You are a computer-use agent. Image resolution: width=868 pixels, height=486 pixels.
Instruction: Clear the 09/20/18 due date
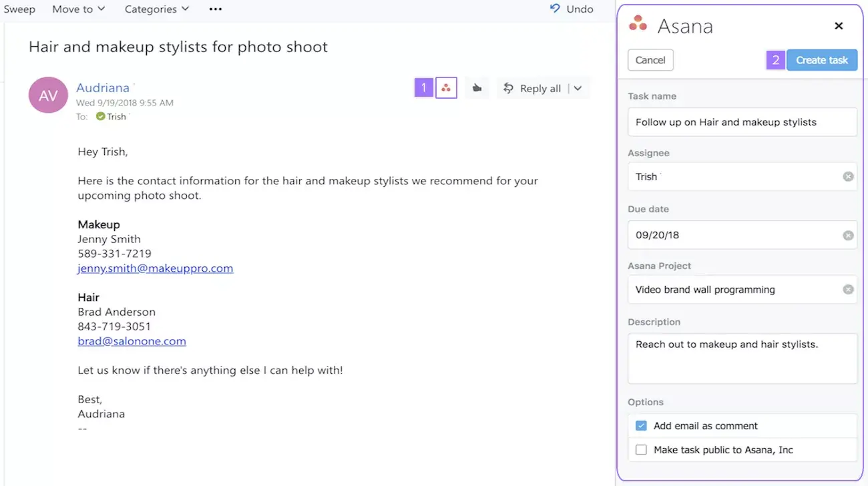(x=848, y=235)
